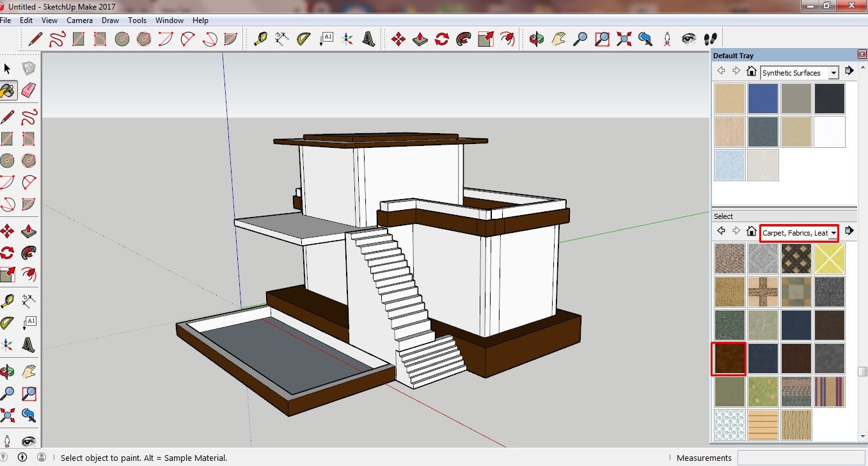Choose the Pencil line tool in top toolbar
This screenshot has width=868, height=466.
tap(35, 39)
